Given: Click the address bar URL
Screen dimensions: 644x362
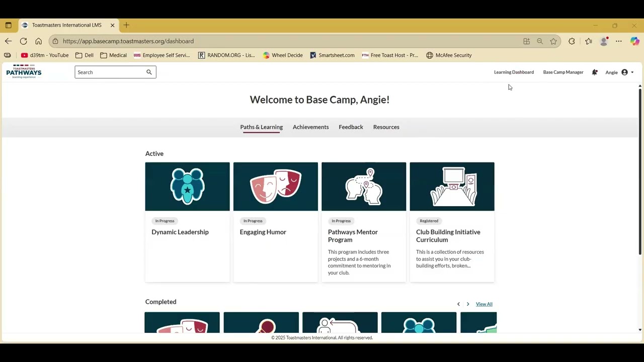Looking at the screenshot, I should [x=128, y=41].
